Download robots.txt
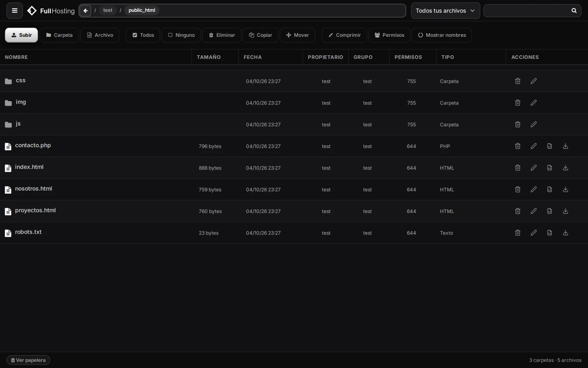This screenshot has height=368, width=588. point(565,233)
